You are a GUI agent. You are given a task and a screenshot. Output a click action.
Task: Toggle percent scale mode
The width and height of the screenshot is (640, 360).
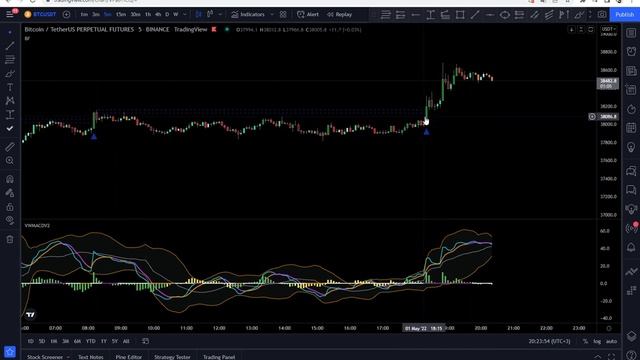click(x=585, y=341)
